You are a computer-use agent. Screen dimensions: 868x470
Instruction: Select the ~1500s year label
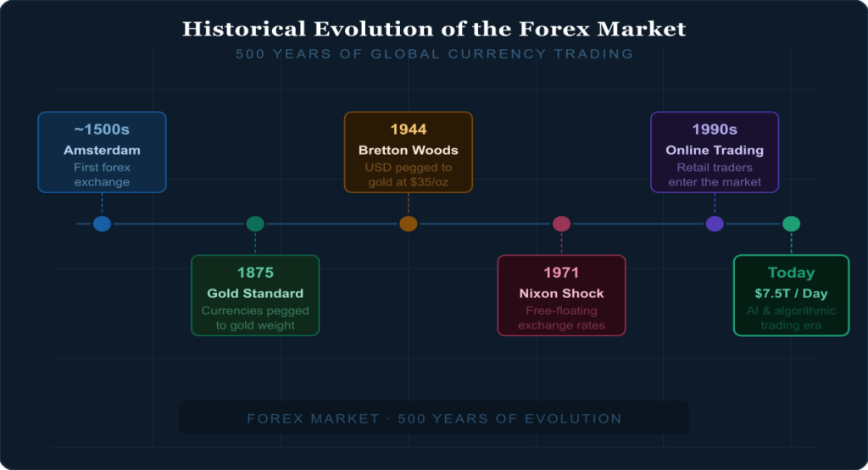[x=102, y=130]
